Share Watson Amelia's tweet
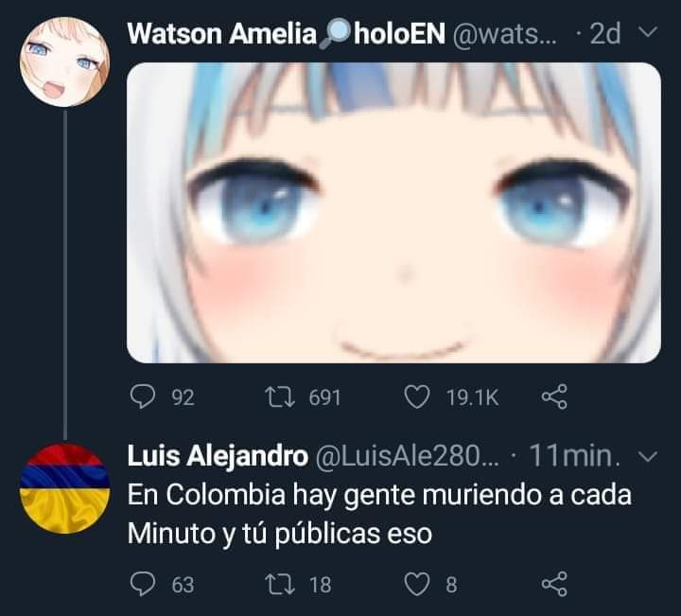Screen dimensions: 681x616 (554, 396)
